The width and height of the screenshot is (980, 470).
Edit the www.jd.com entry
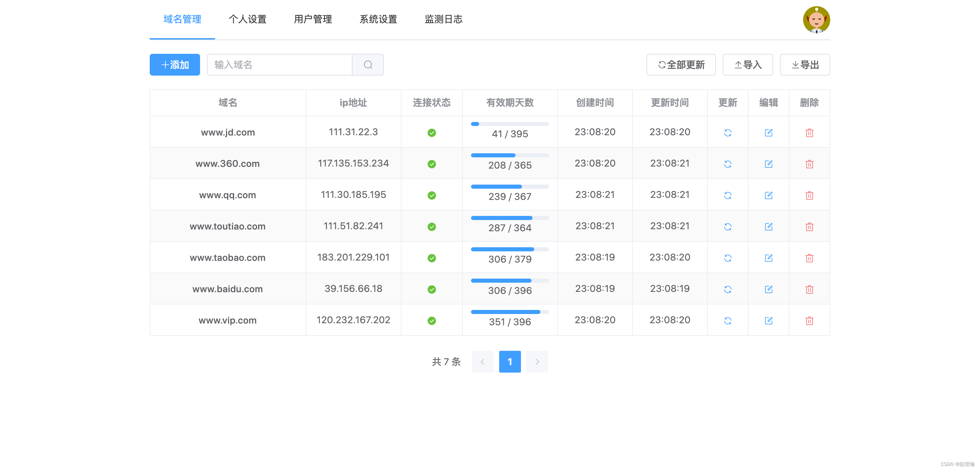tap(768, 132)
